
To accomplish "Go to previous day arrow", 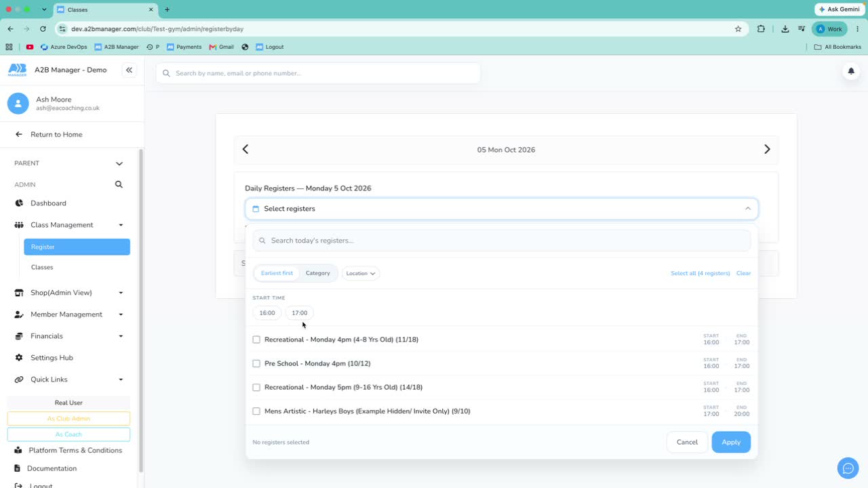I will coord(245,149).
